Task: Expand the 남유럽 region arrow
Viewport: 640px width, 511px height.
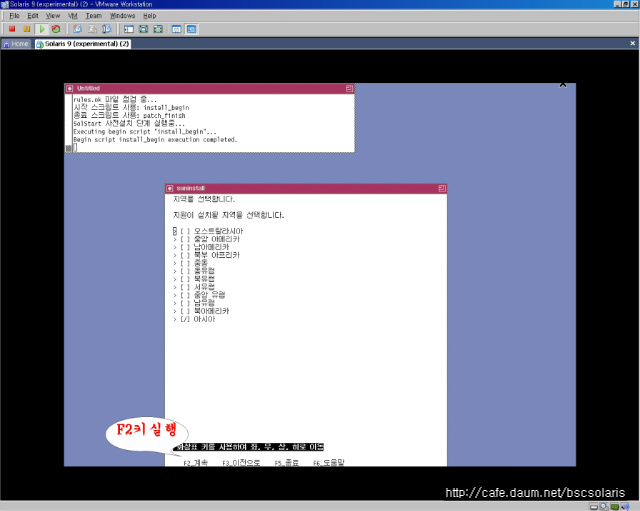Action: pos(175,303)
